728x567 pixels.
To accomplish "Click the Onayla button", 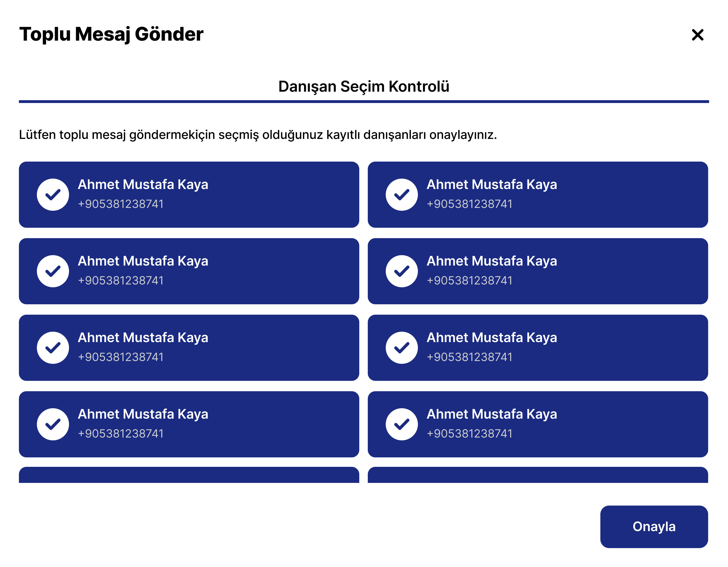I will [x=654, y=527].
